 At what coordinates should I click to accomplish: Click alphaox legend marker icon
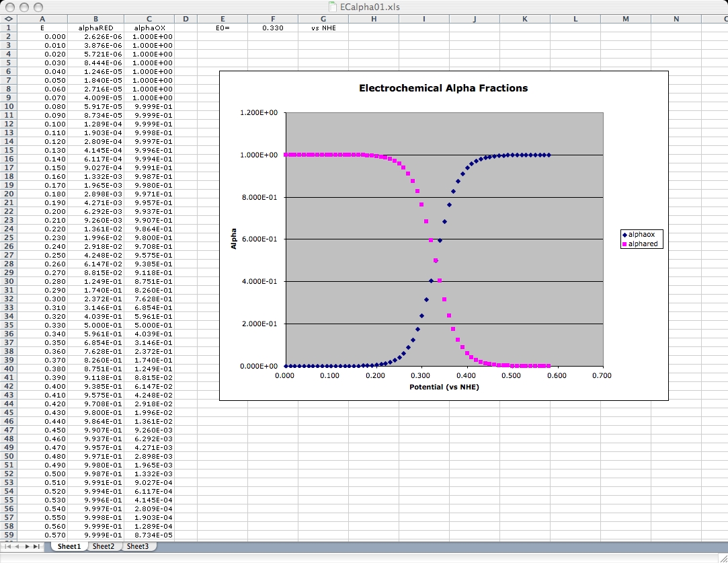point(625,235)
